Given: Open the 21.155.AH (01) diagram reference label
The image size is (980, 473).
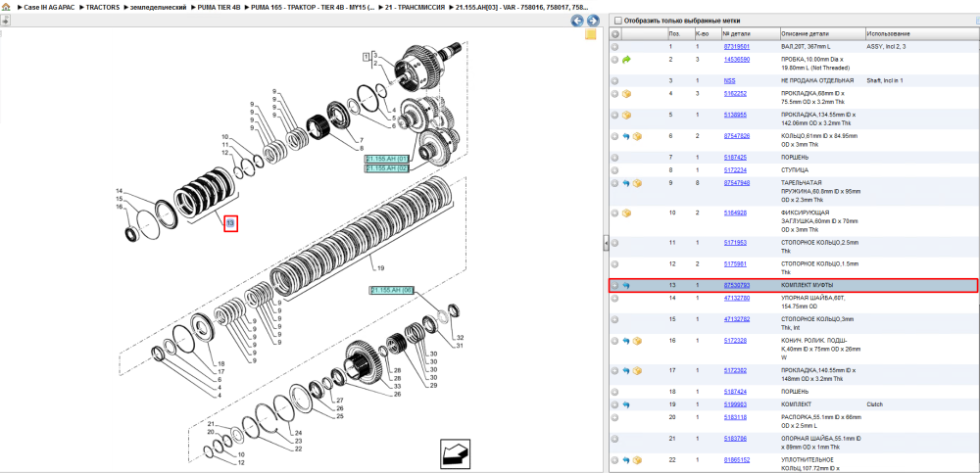Looking at the screenshot, I should pyautogui.click(x=387, y=159).
